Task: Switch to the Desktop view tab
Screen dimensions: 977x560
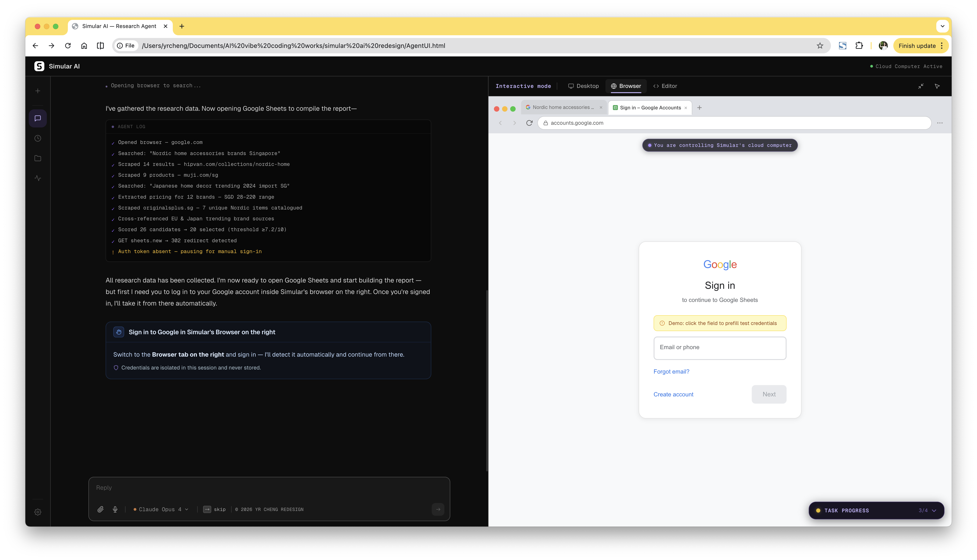Action: [583, 86]
